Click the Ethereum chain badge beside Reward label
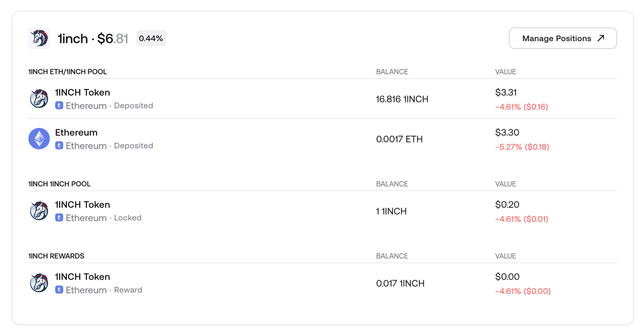 59,290
